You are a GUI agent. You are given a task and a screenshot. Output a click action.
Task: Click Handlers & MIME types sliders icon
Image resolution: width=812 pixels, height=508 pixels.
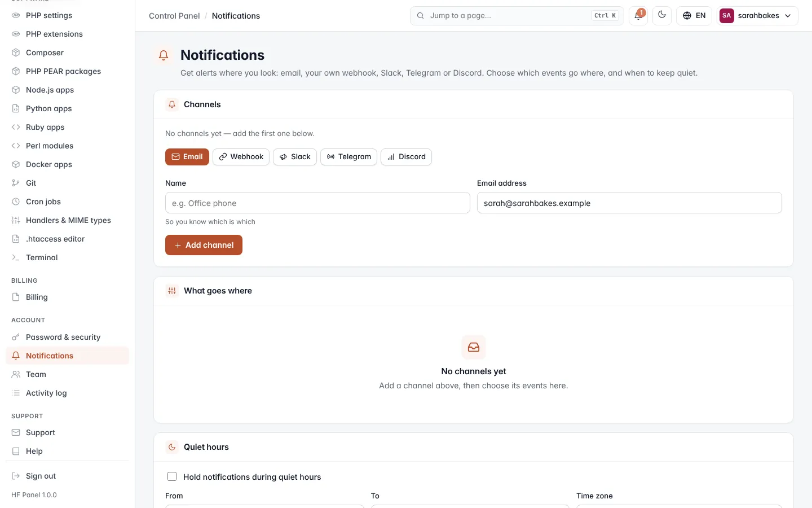click(16, 220)
